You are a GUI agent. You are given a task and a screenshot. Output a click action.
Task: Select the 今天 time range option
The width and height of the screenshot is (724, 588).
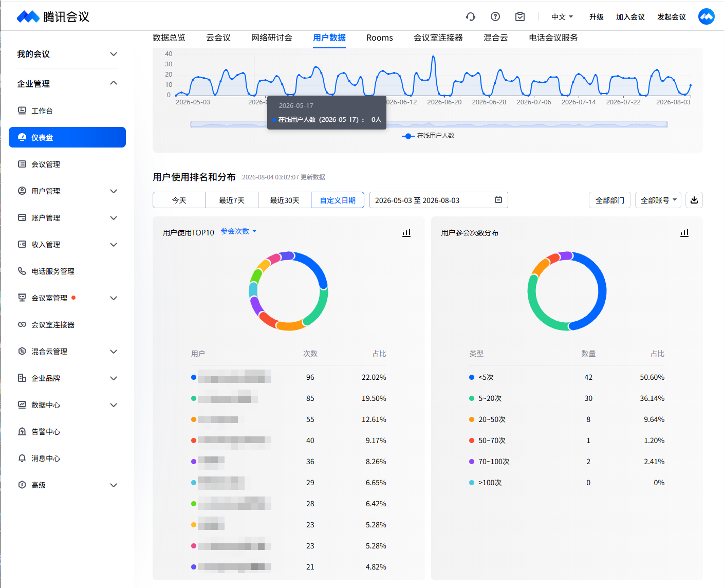pyautogui.click(x=179, y=200)
